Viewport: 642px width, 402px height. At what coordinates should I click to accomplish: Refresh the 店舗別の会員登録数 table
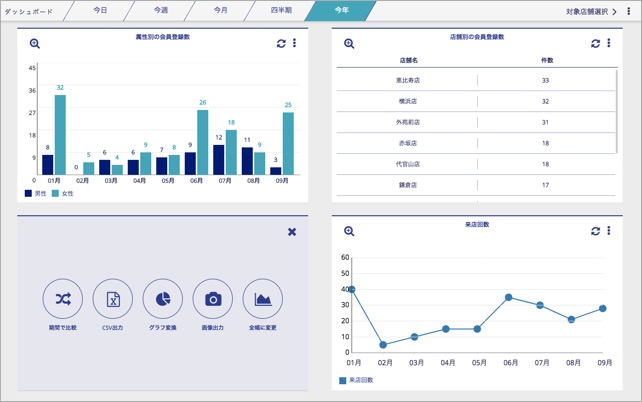coord(595,43)
